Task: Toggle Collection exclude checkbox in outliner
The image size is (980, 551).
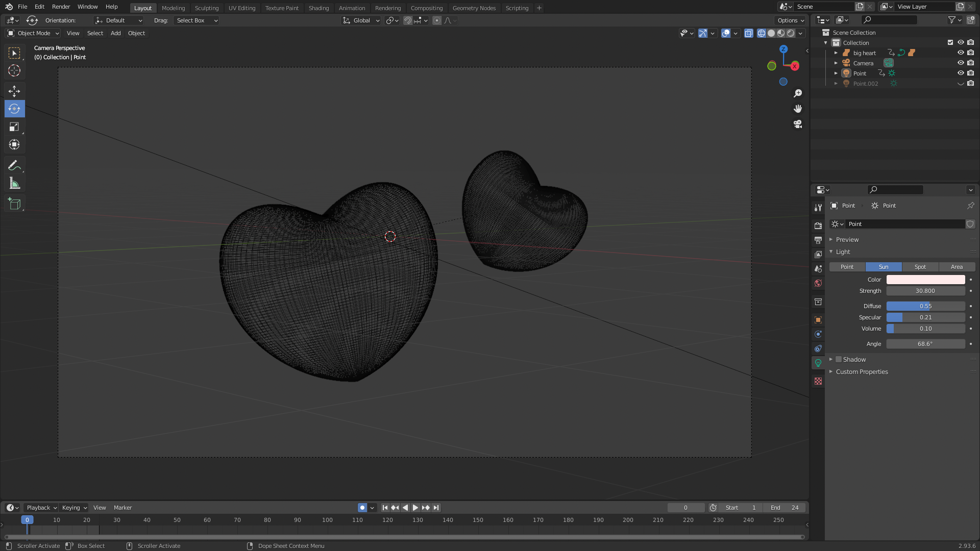Action: pyautogui.click(x=950, y=43)
